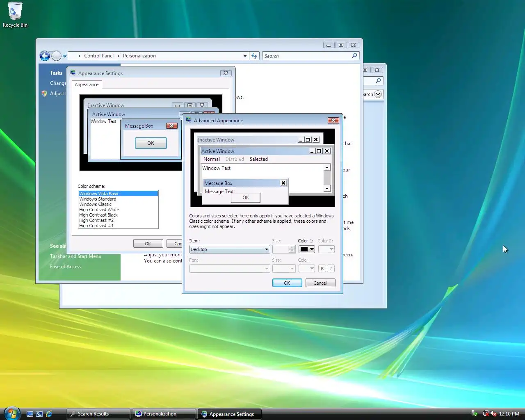Image resolution: width=525 pixels, height=420 pixels.
Task: Click OK in Advanced Appearance dialog
Action: 287,283
